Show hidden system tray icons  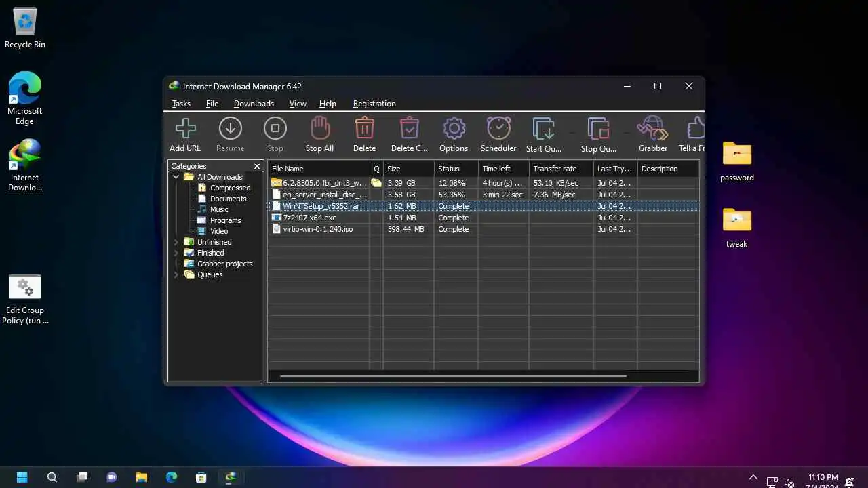(753, 477)
